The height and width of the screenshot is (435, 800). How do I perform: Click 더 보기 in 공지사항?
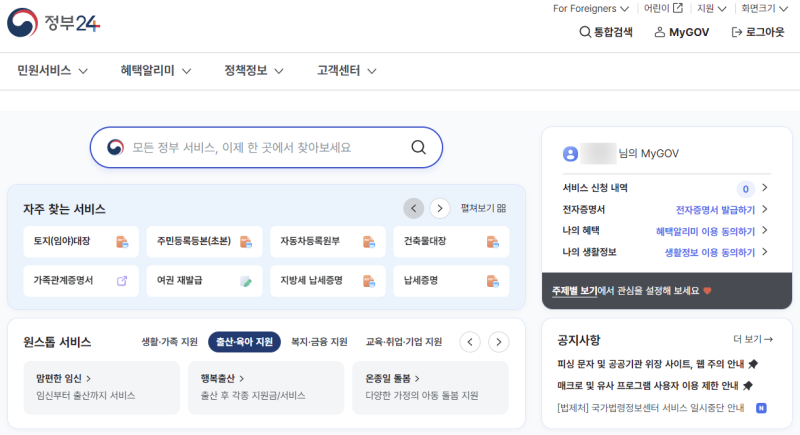coord(753,339)
